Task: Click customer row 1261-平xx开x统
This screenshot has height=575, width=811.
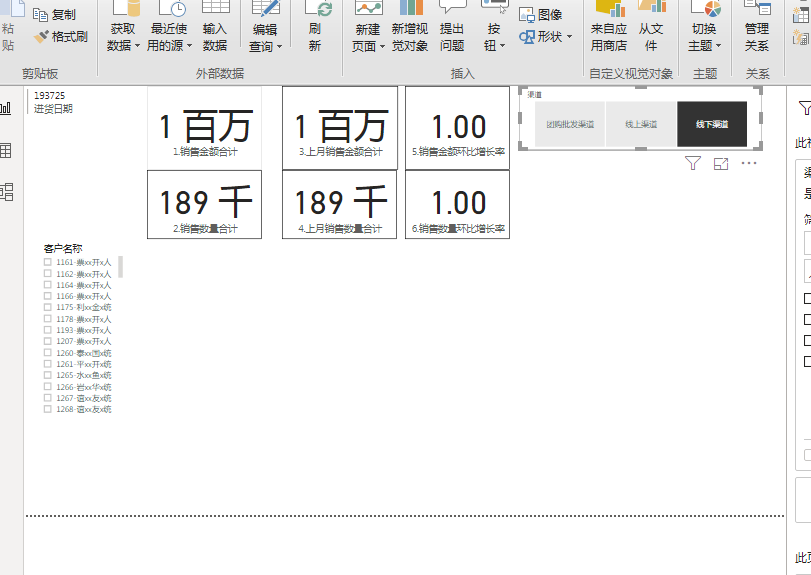Action: tap(78, 364)
